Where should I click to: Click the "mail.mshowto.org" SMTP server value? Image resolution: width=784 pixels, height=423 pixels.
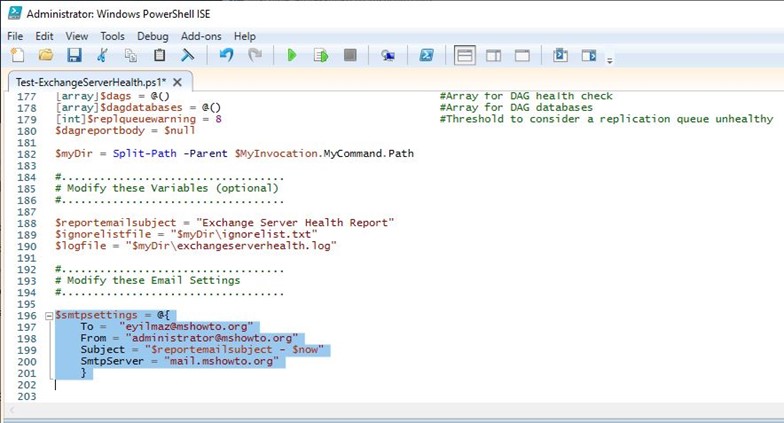coord(222,361)
